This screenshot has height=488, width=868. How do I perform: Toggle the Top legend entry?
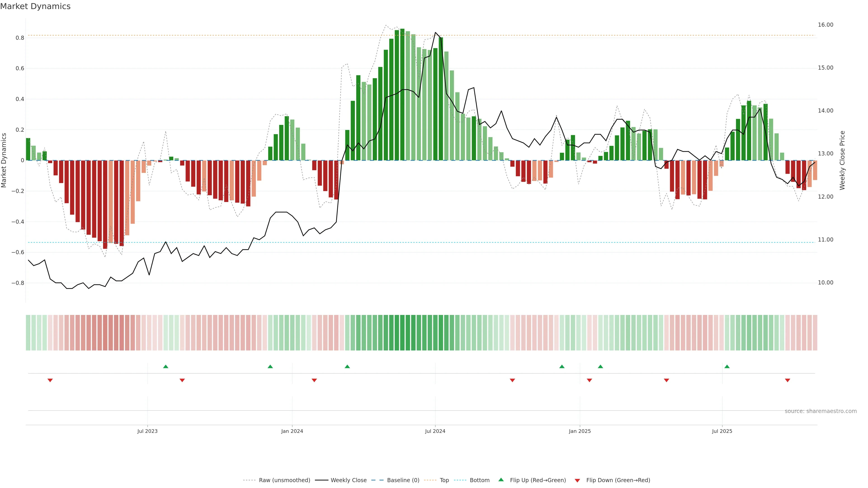tap(444, 480)
